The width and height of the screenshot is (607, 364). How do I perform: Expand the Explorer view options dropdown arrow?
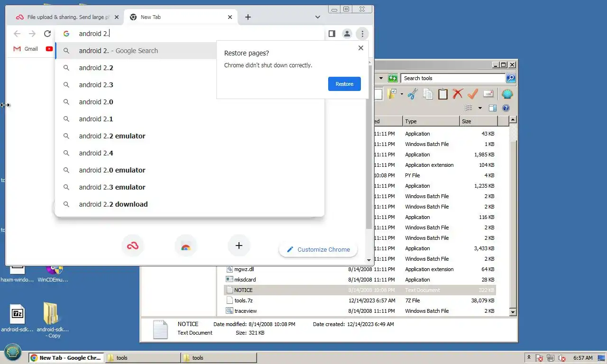click(480, 108)
